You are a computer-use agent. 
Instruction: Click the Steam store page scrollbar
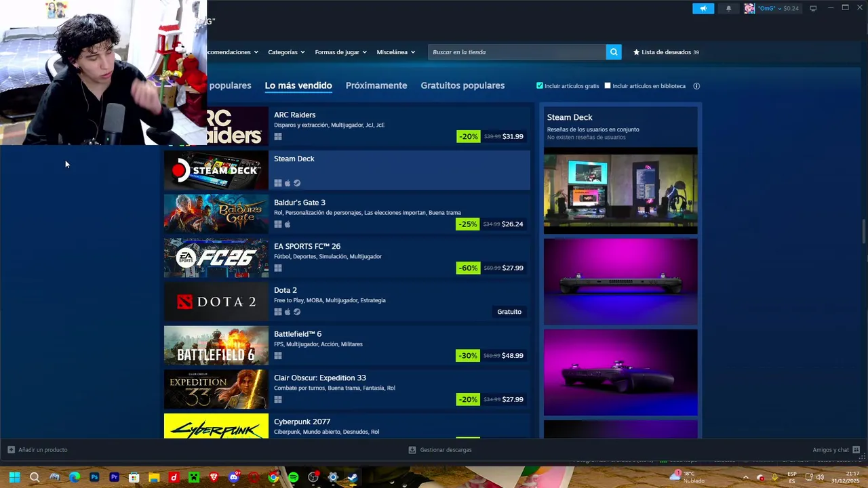coord(864,231)
